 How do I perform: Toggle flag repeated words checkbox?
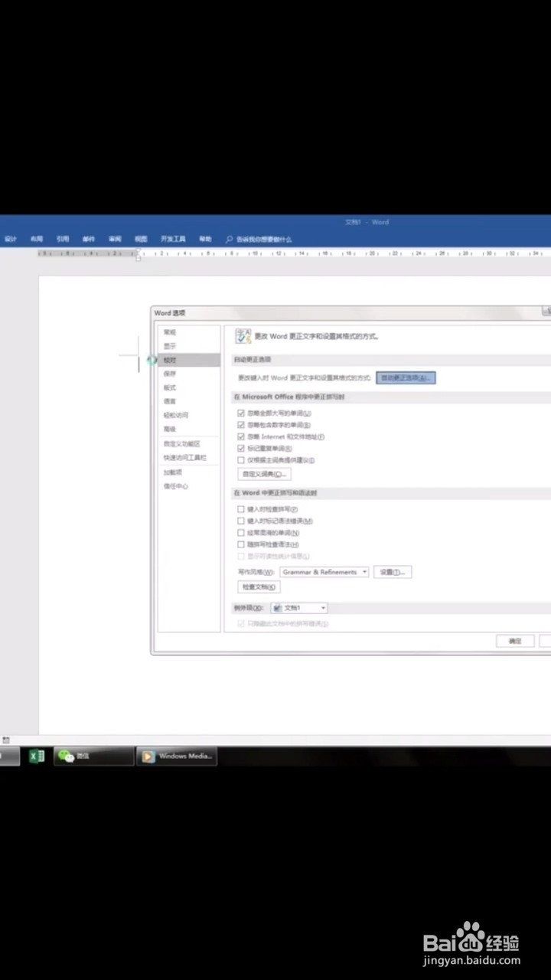(241, 449)
